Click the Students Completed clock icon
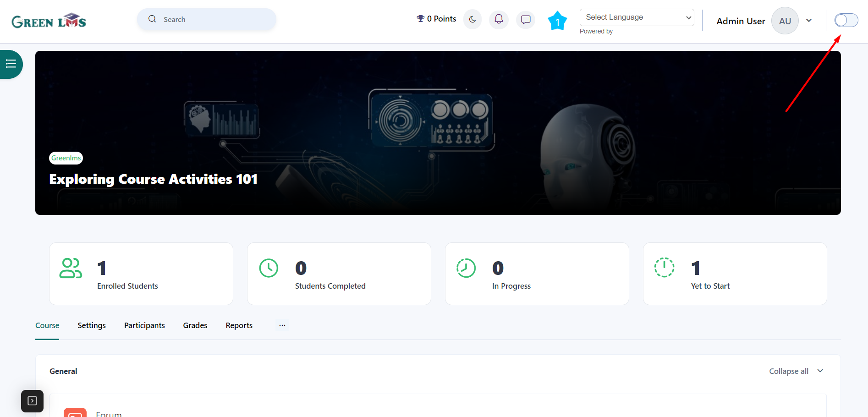The height and width of the screenshot is (417, 868). pyautogui.click(x=269, y=268)
